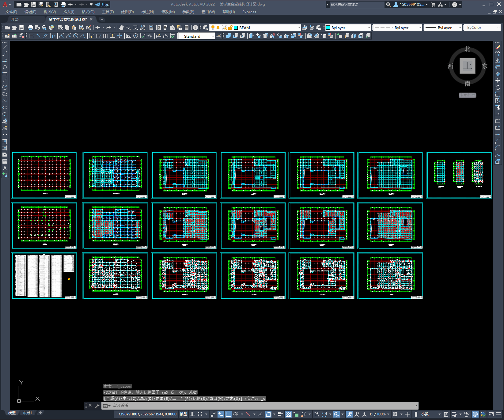Select the Erase tool in the modify toolbar
The height and width of the screenshot is (420, 504).
click(x=498, y=47)
